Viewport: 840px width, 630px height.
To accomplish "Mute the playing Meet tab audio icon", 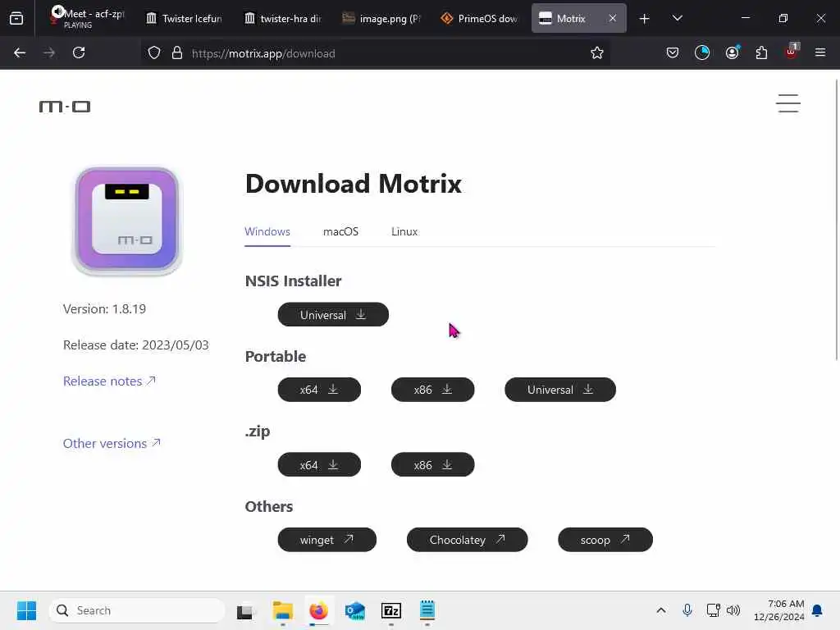I will (x=57, y=11).
